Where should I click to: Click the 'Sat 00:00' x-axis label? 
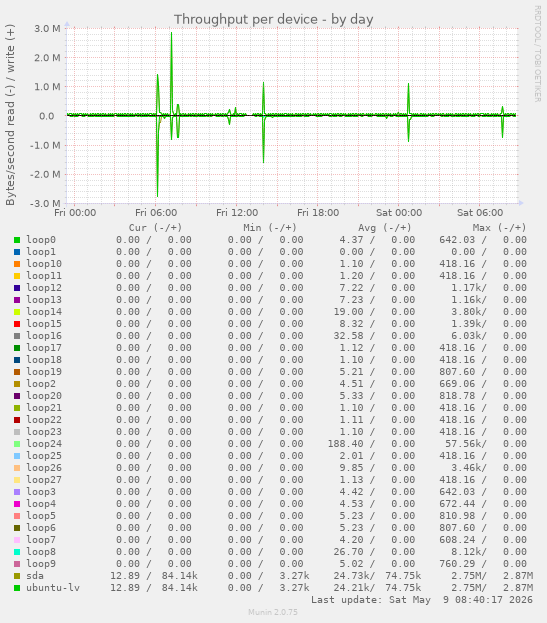pyautogui.click(x=399, y=213)
